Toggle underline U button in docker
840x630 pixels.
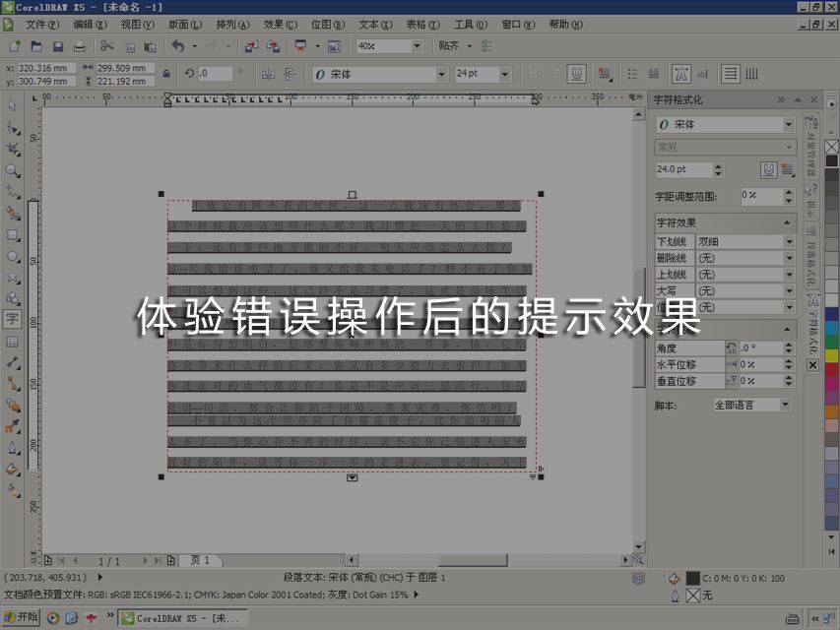pos(769,170)
